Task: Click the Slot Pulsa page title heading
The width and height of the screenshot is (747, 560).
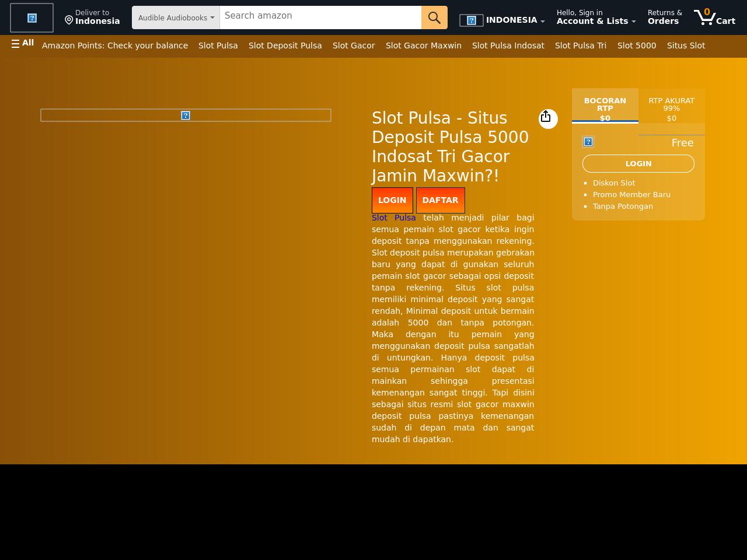Action: point(451,146)
